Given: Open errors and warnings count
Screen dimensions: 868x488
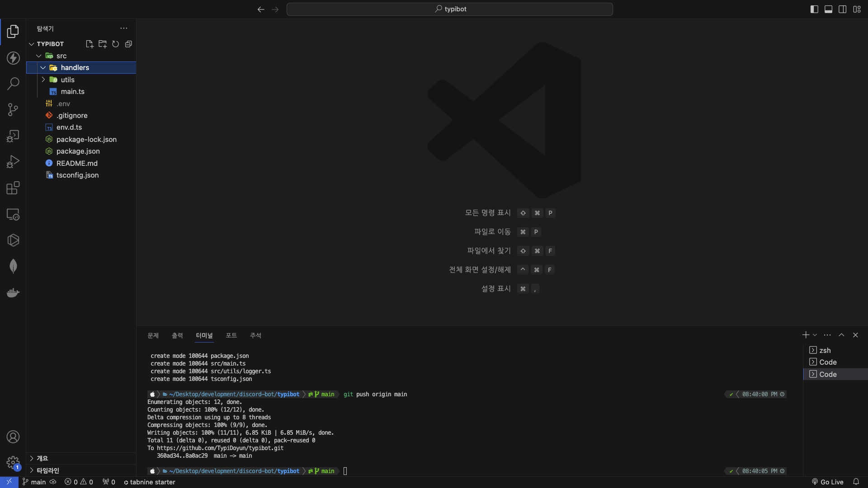Looking at the screenshot, I should click(79, 482).
